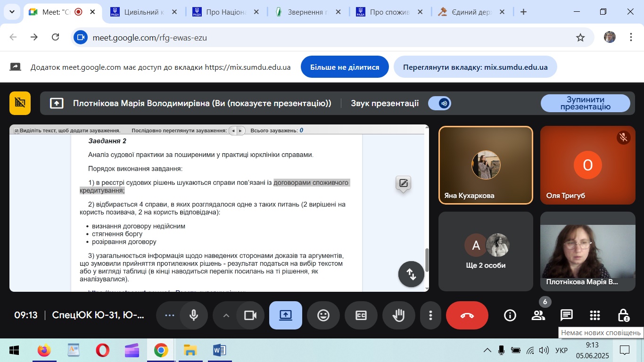Open volume control in system tray

point(544,350)
